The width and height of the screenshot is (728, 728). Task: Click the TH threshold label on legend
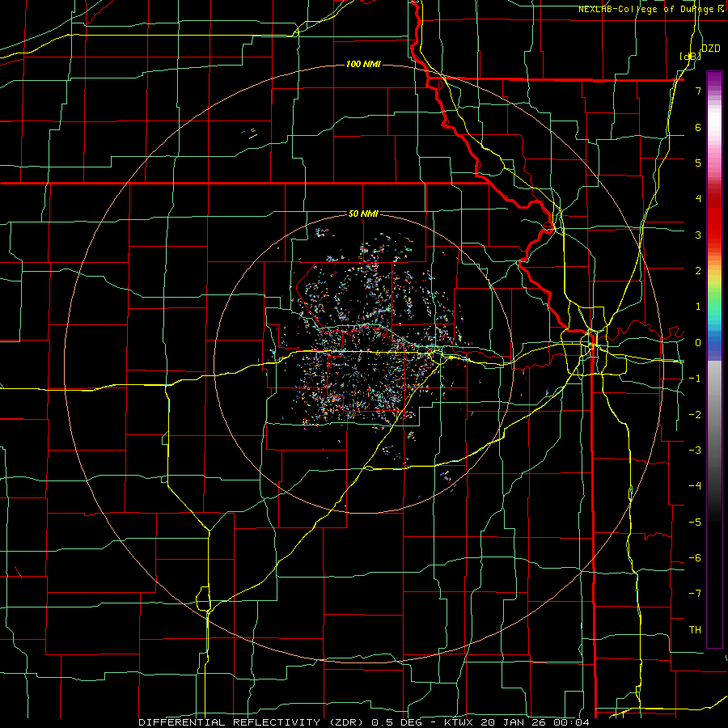[695, 630]
